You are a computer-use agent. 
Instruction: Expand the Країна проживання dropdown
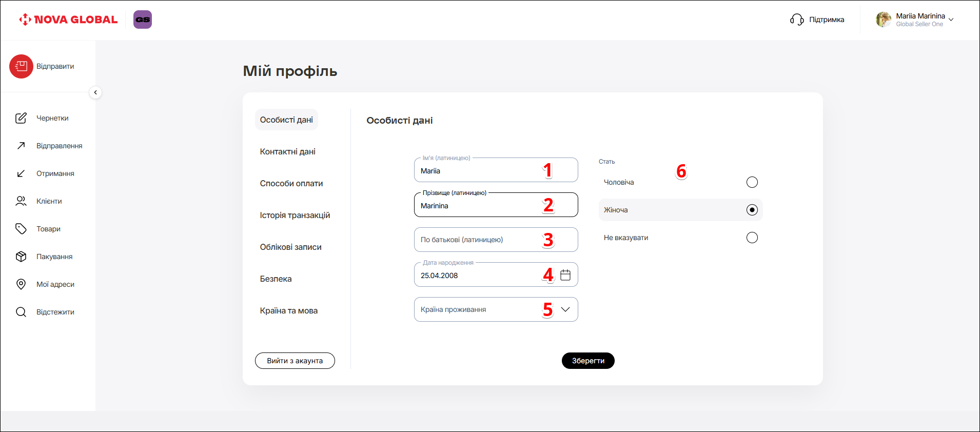tap(565, 309)
